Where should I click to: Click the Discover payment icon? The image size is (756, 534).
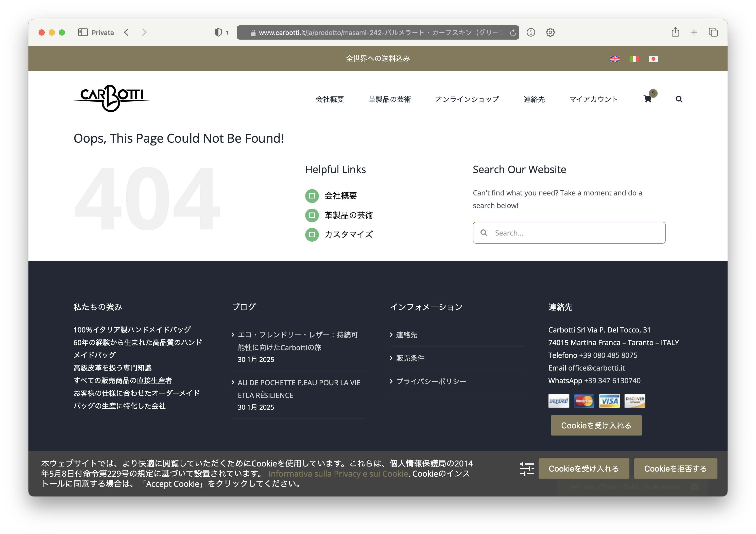634,401
